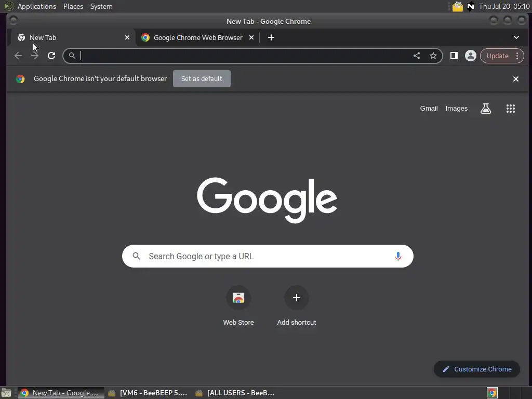
Task: Open the System menu
Action: (x=101, y=6)
